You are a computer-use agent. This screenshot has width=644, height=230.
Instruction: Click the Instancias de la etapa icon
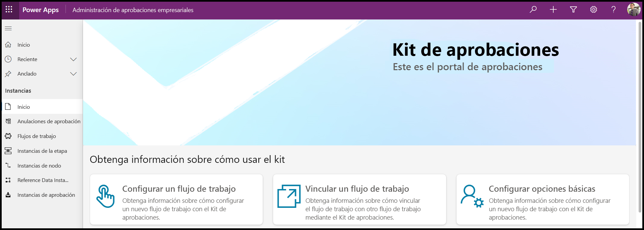[x=8, y=151]
